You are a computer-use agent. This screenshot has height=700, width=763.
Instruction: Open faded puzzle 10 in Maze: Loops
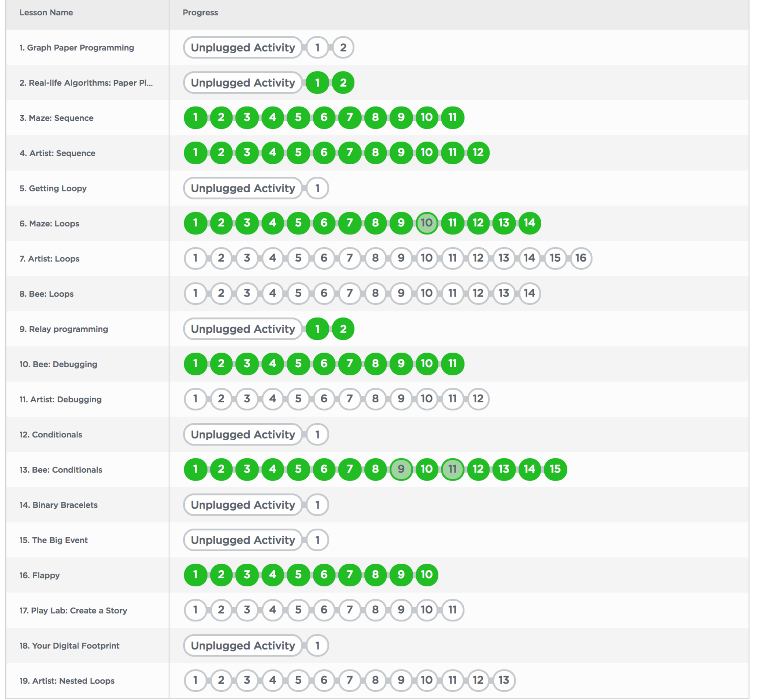pos(427,223)
